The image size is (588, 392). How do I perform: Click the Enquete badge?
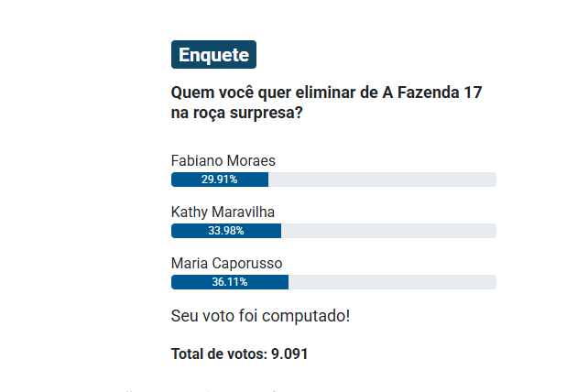[213, 55]
